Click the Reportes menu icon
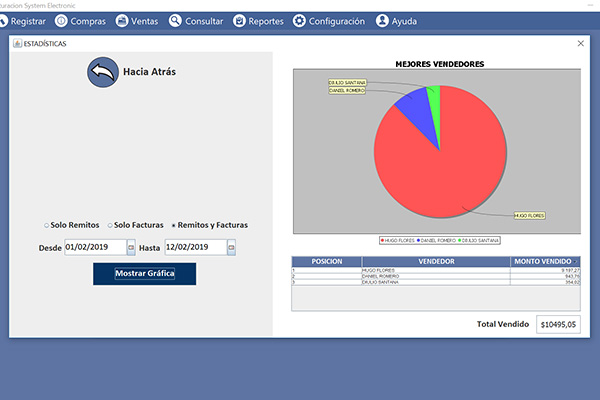The width and height of the screenshot is (600, 400). click(239, 21)
